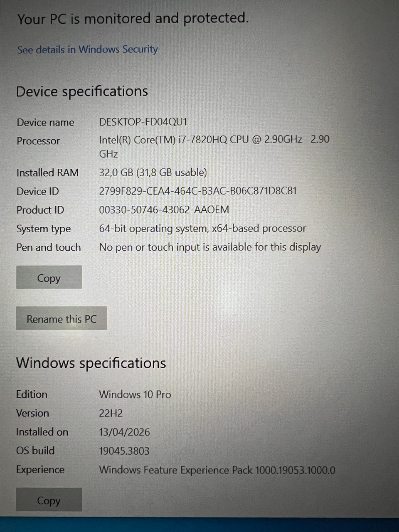Click the Your PC is monitored and protected text

click(133, 19)
